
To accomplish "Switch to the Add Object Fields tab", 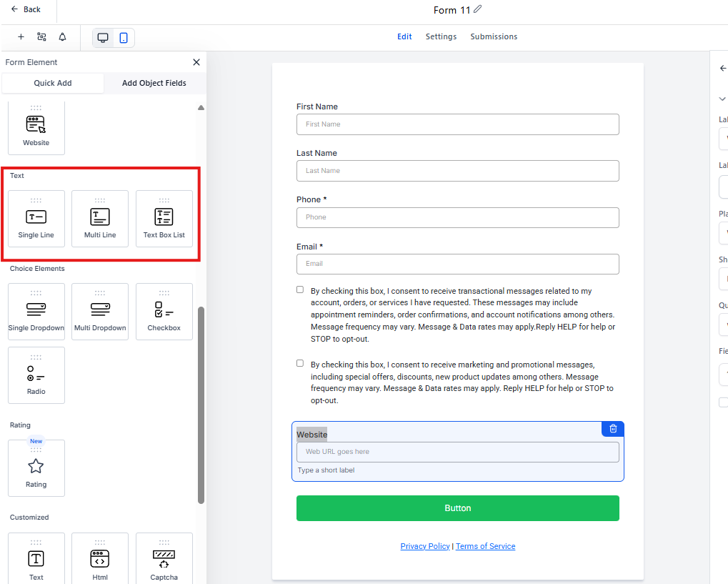I will pos(154,83).
